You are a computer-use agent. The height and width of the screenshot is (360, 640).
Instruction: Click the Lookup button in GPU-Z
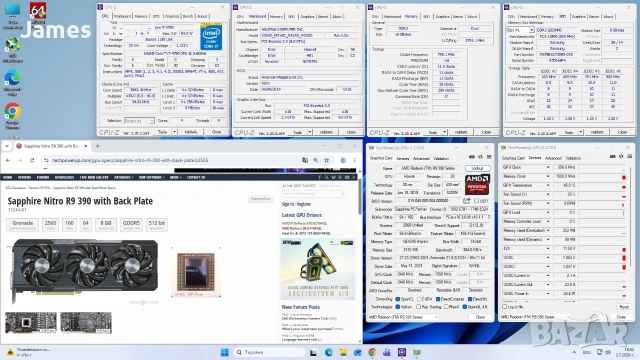tap(478, 168)
